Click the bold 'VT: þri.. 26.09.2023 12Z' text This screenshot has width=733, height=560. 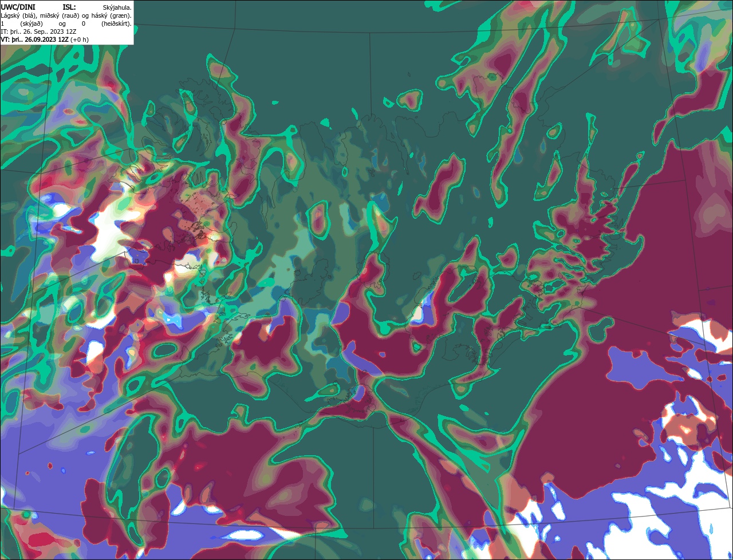tap(34, 40)
